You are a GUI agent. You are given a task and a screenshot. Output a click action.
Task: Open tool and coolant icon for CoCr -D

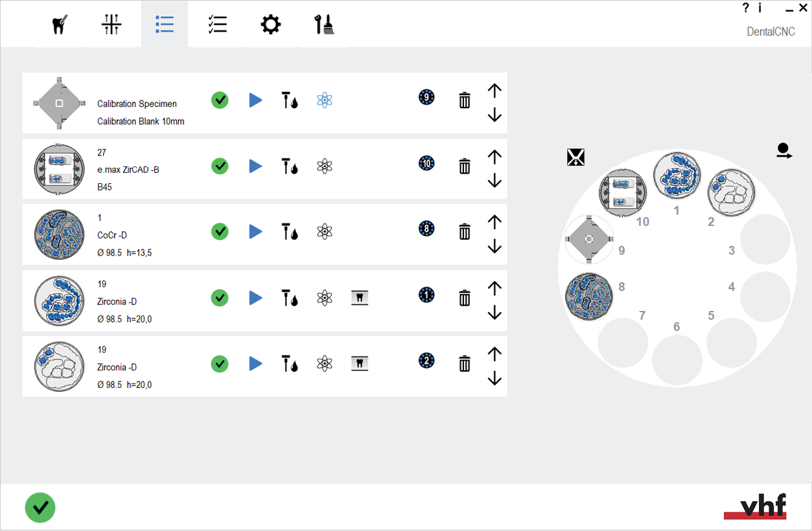click(x=290, y=231)
